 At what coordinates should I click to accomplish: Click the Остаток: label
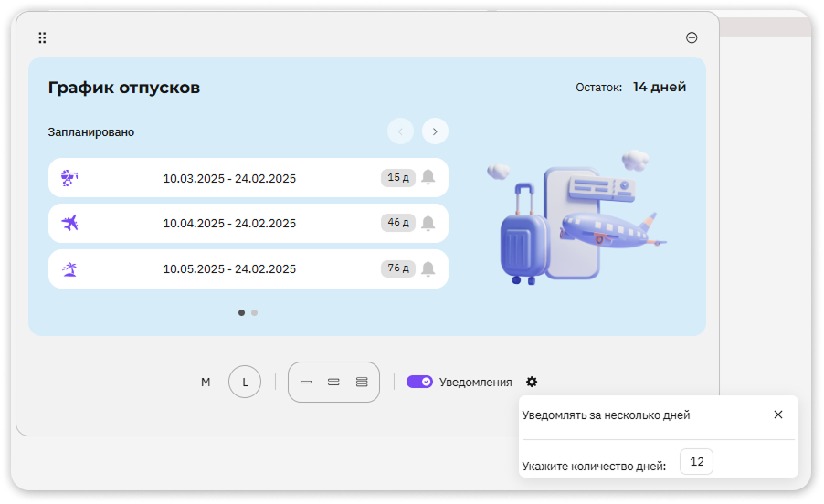[598, 88]
